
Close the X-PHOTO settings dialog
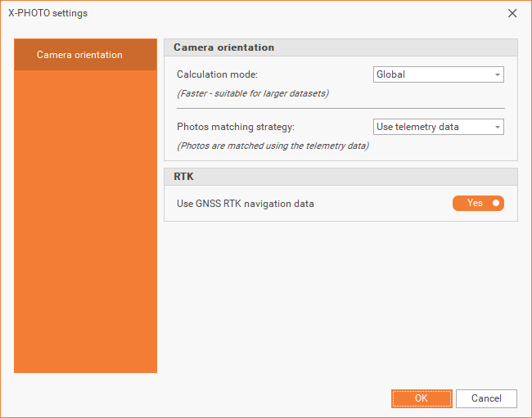(x=512, y=13)
